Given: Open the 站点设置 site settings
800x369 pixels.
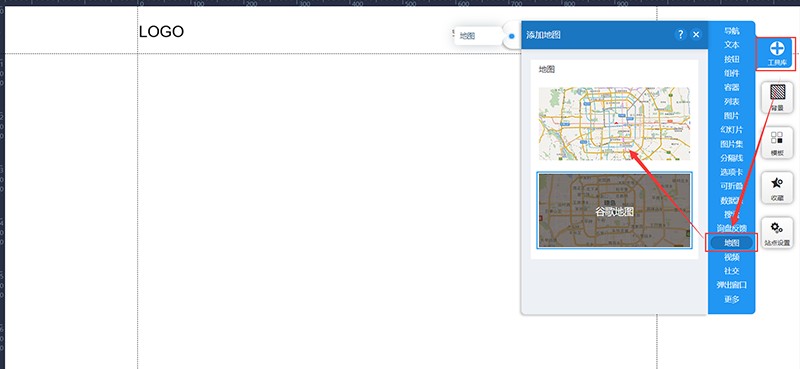Looking at the screenshot, I should pyautogui.click(x=777, y=232).
